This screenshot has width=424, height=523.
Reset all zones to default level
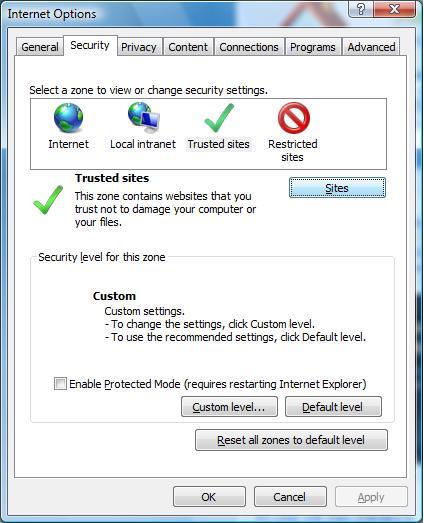tap(291, 440)
